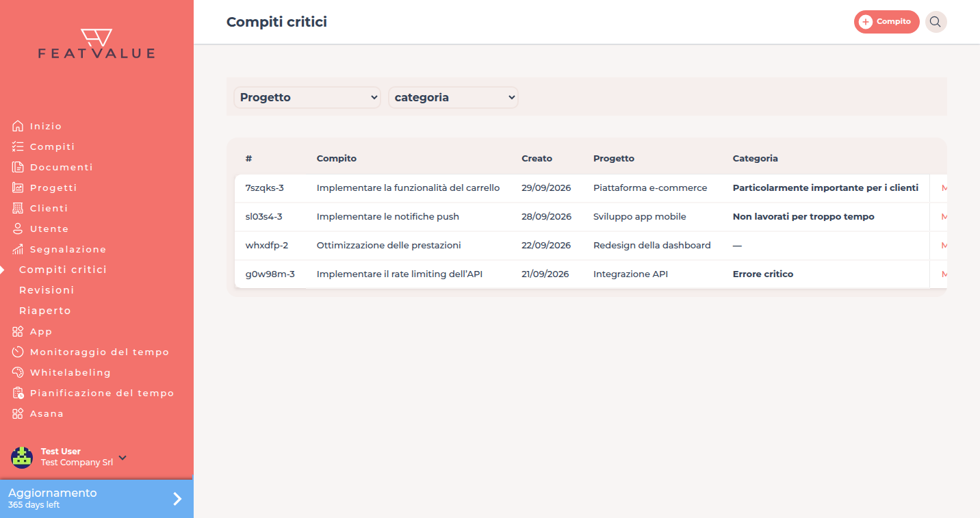Click the Aggiornamento 365 days left banner

pyautogui.click(x=96, y=498)
